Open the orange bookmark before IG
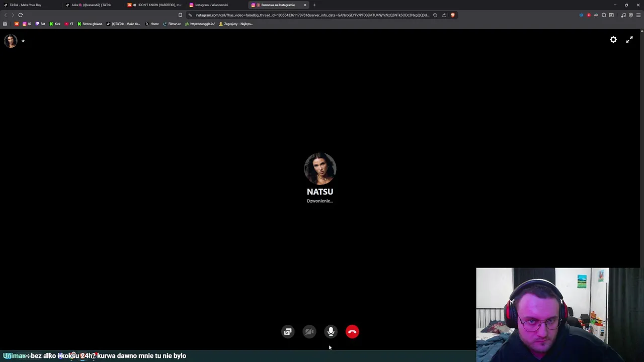Screen dimensions: 644x362 [x=17, y=24]
